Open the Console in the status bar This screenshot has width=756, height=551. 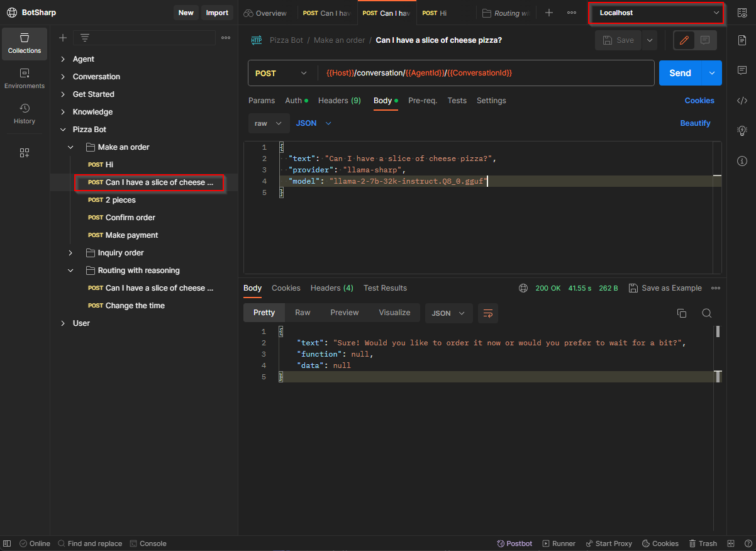coord(148,543)
